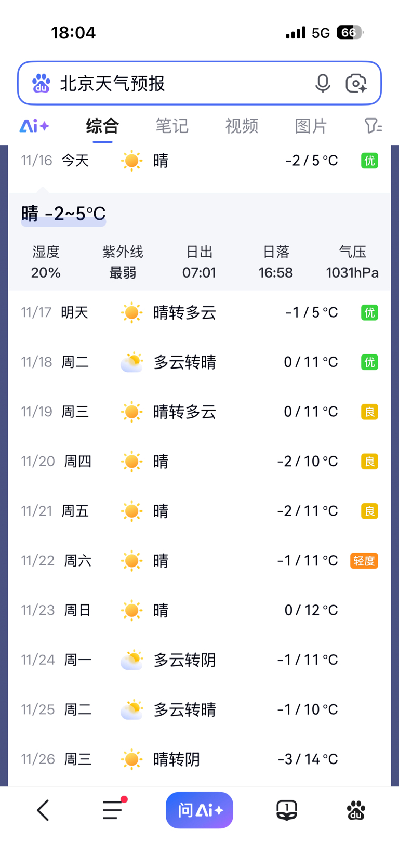Open the camera image search icon

point(356,83)
